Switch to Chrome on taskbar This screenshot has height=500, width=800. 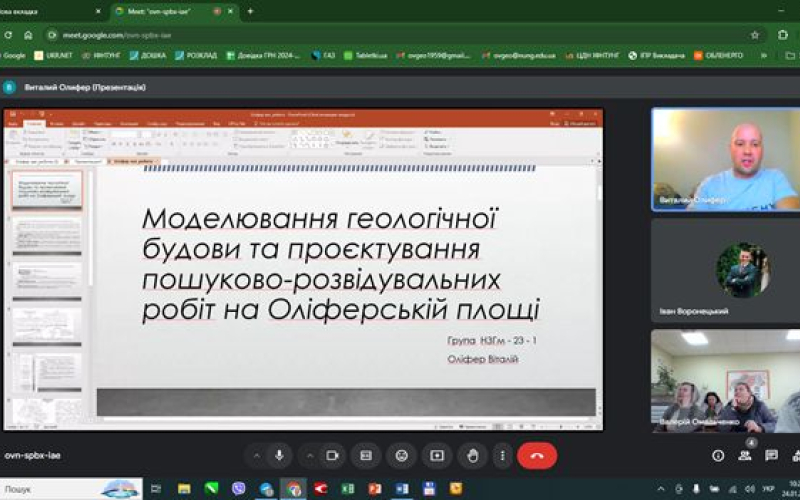(293, 489)
